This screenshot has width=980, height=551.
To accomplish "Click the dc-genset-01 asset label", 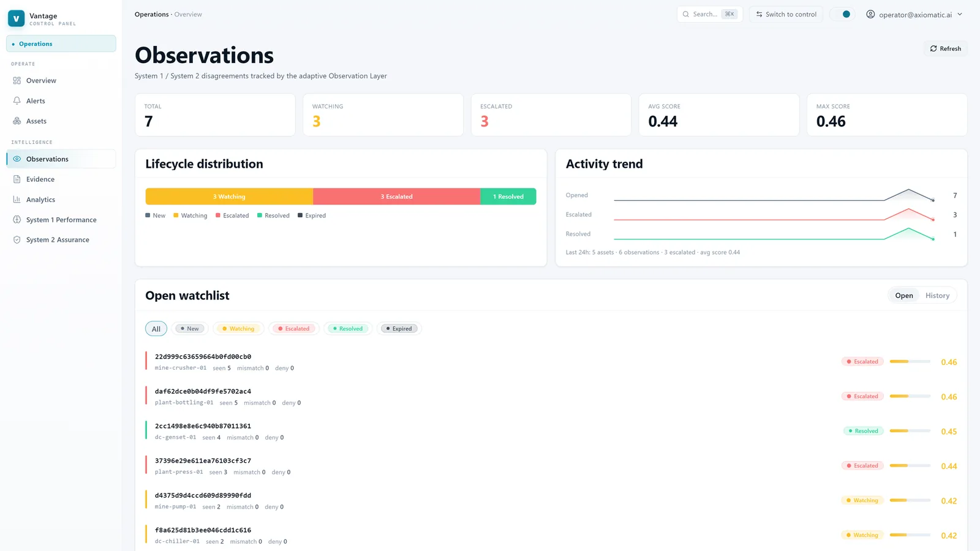I will click(175, 438).
